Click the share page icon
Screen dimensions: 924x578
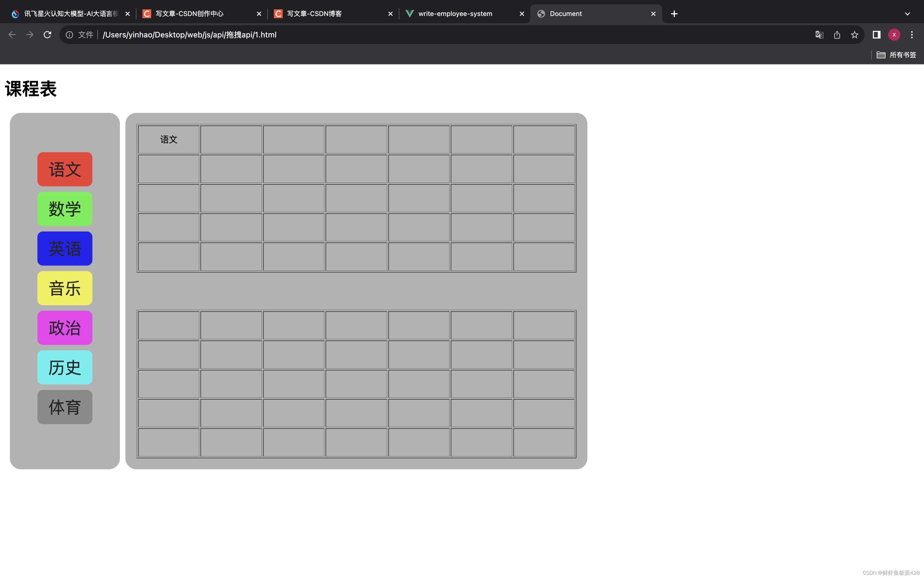coord(837,35)
